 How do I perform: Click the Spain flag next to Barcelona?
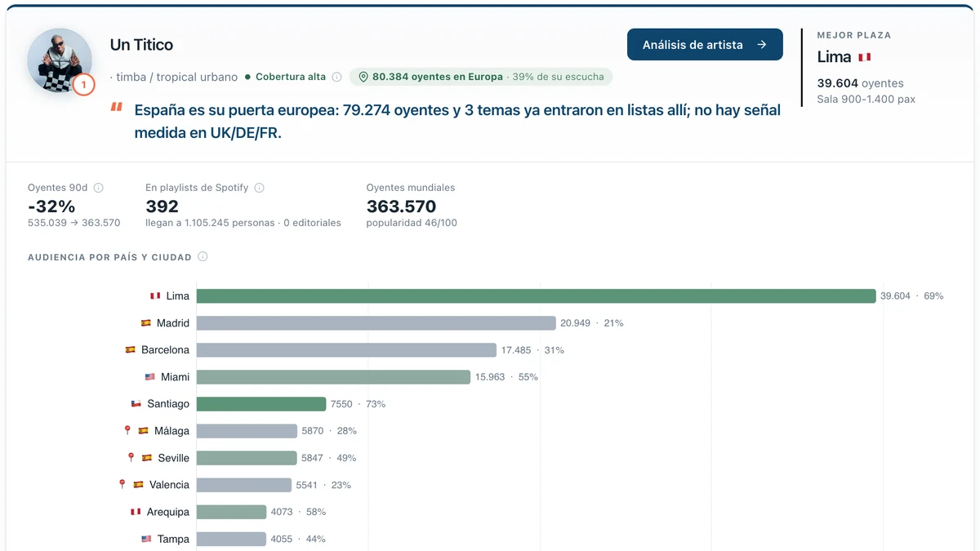[131, 349]
